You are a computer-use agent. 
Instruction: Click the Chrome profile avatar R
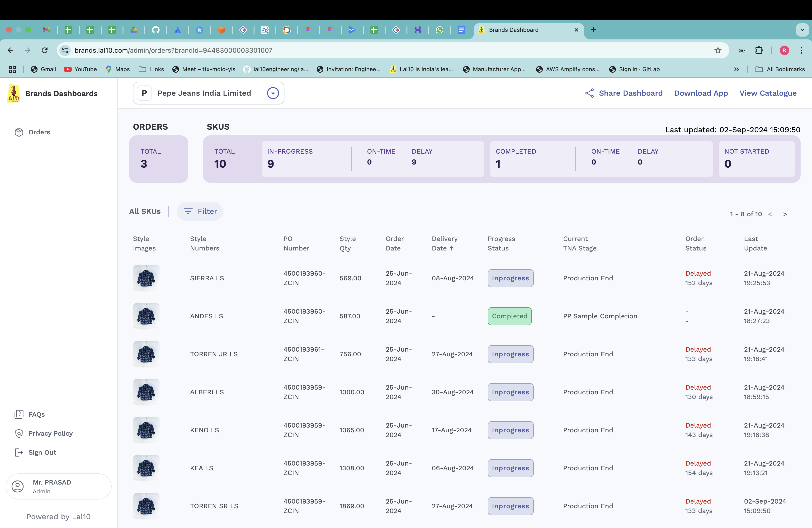[x=784, y=51]
